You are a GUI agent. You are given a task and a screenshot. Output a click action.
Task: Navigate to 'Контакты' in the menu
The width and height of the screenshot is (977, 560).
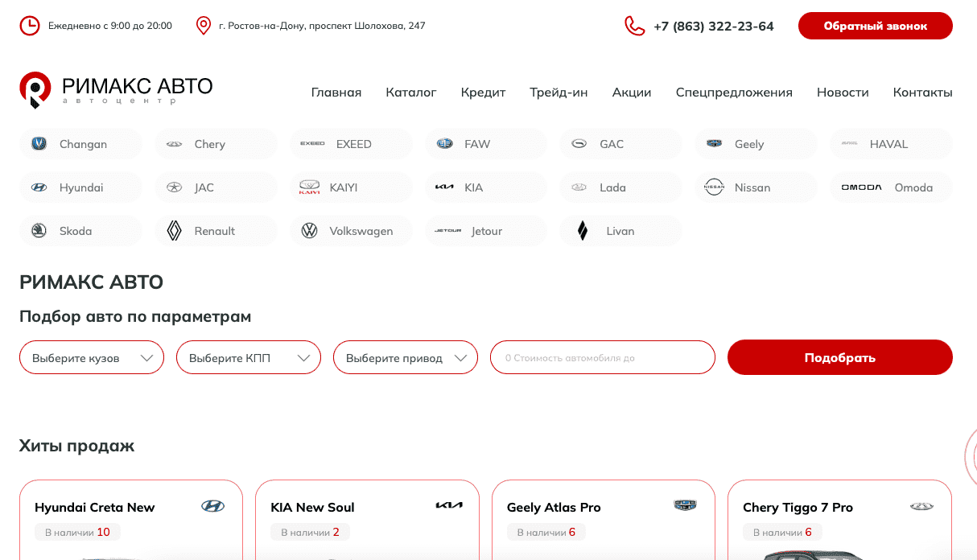coord(922,93)
